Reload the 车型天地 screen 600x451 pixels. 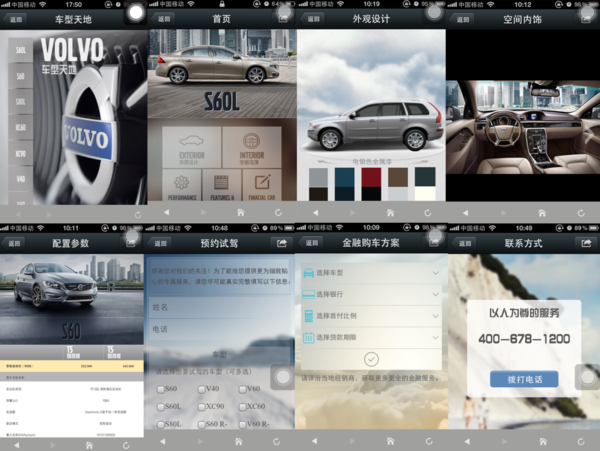[138, 215]
